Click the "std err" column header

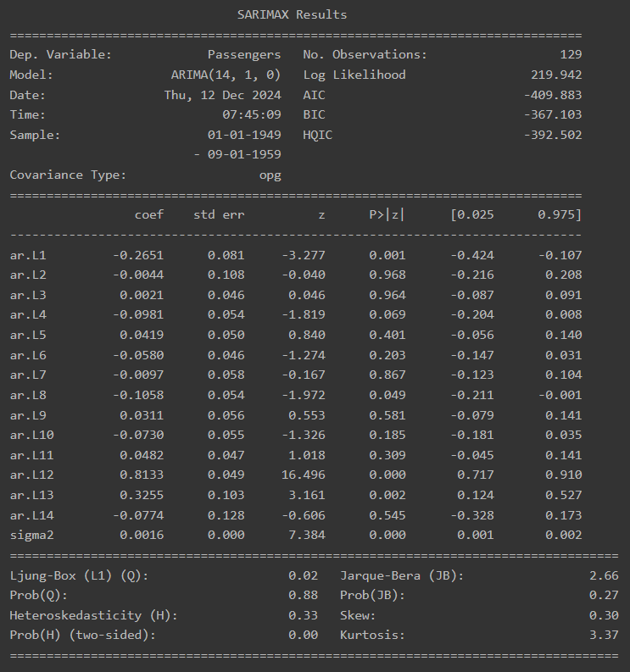[219, 214]
